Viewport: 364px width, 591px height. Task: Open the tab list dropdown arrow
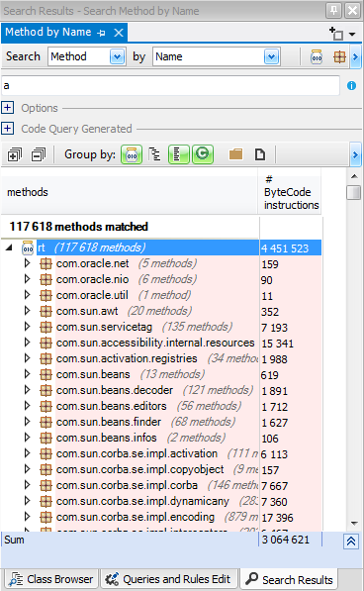[x=352, y=34]
